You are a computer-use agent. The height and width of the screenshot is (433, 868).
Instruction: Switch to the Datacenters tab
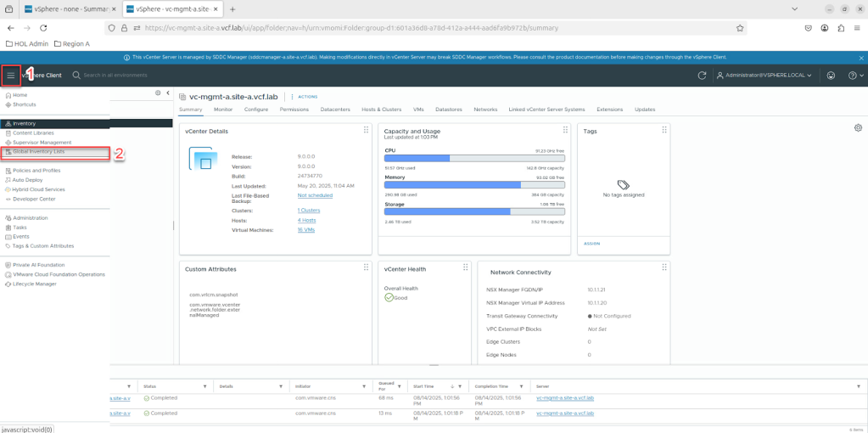(335, 110)
